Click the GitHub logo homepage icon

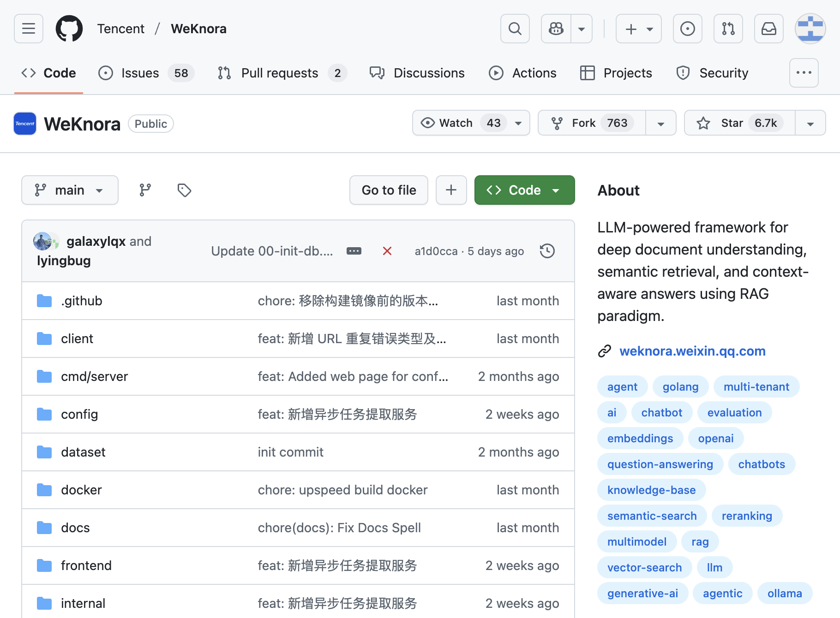click(69, 29)
